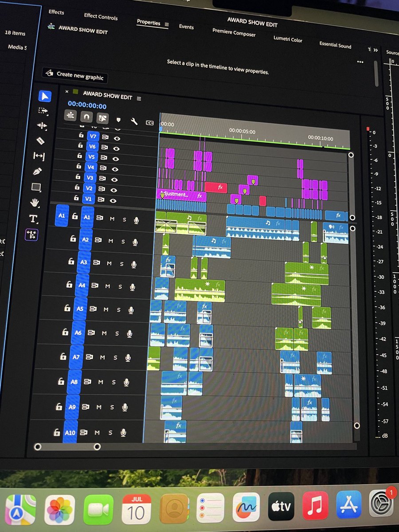
Task: Add a marker with the marker icon
Action: click(118, 120)
